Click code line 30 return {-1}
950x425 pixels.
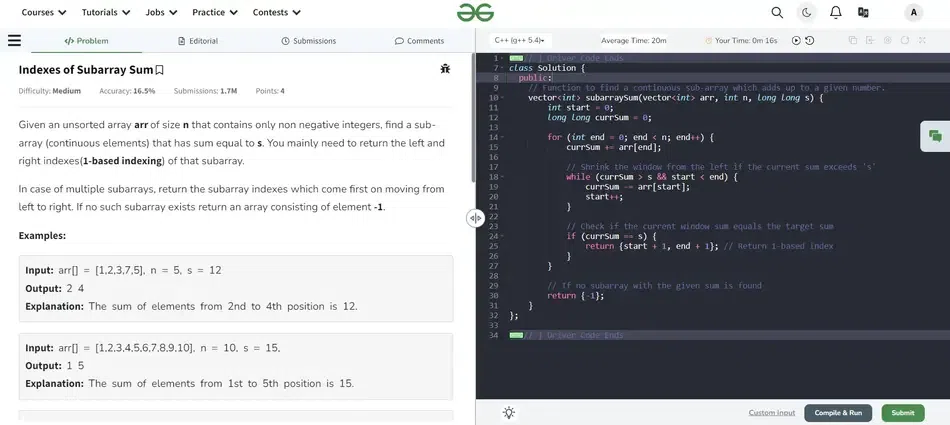coord(576,295)
